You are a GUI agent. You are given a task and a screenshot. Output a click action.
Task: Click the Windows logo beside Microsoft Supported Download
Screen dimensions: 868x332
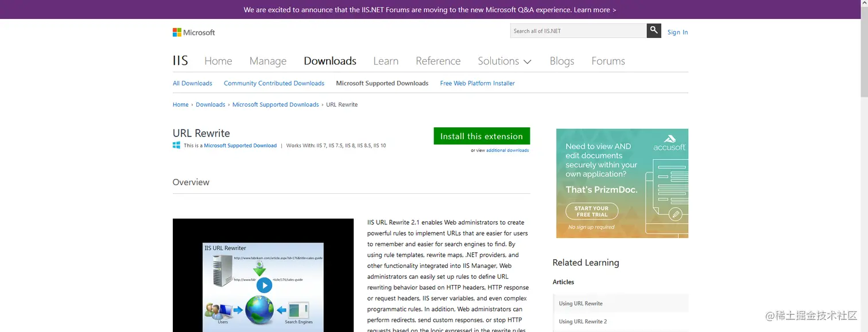pyautogui.click(x=177, y=146)
